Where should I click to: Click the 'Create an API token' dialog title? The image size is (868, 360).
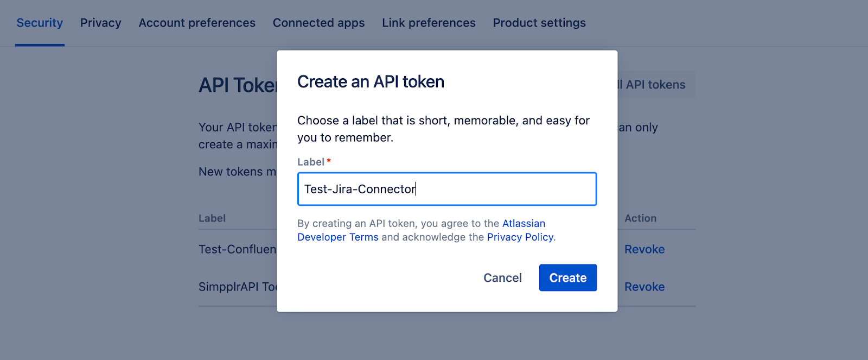pyautogui.click(x=371, y=82)
